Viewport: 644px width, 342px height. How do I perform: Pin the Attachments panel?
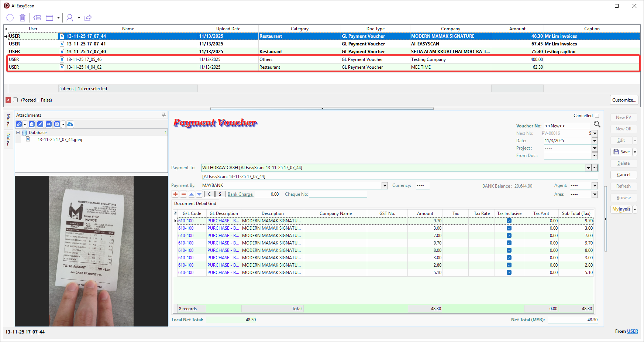(x=164, y=115)
